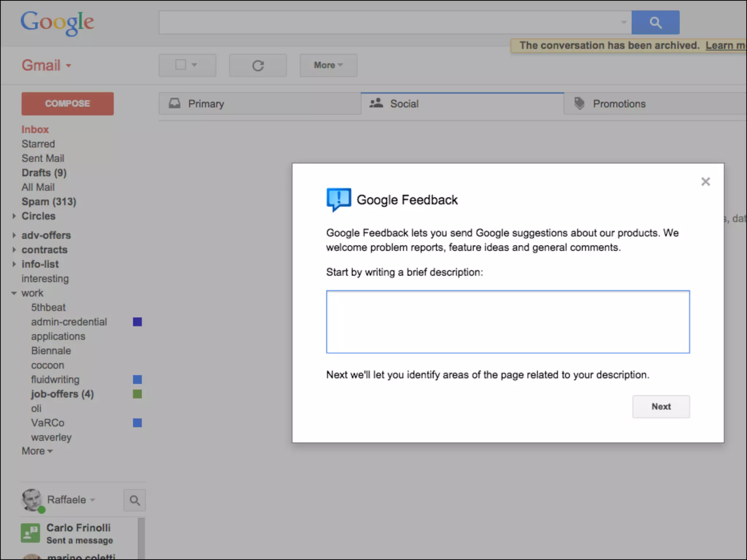Switch to the Promotions tab
Viewport: 747px width, 560px height.
[x=619, y=104]
